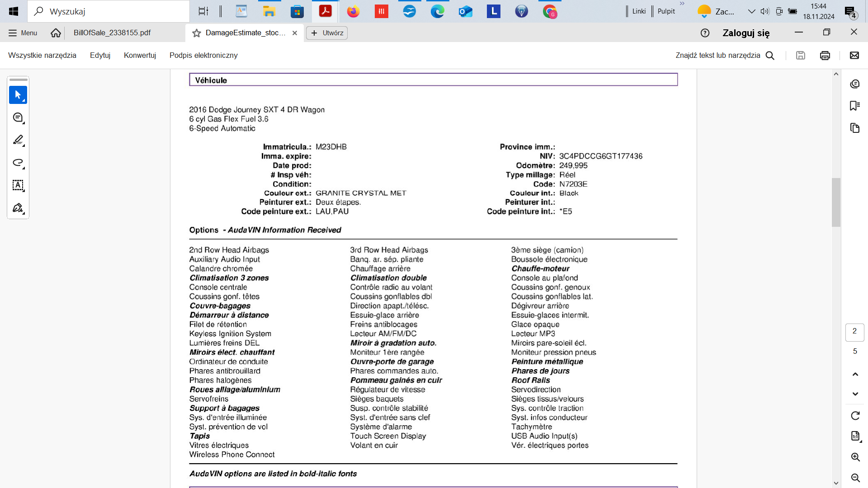868x488 pixels.
Task: Open the weather widget
Action: coord(716,11)
